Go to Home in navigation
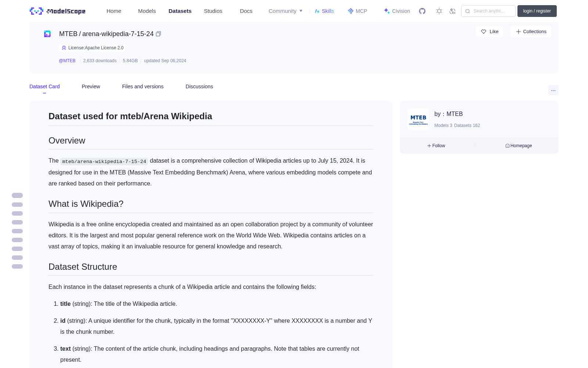 pos(114,11)
